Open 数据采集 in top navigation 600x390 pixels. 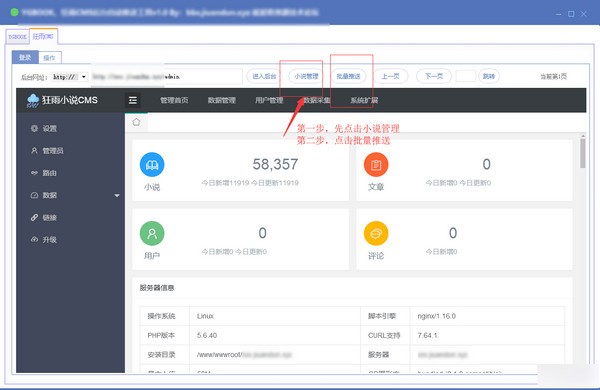tap(317, 100)
